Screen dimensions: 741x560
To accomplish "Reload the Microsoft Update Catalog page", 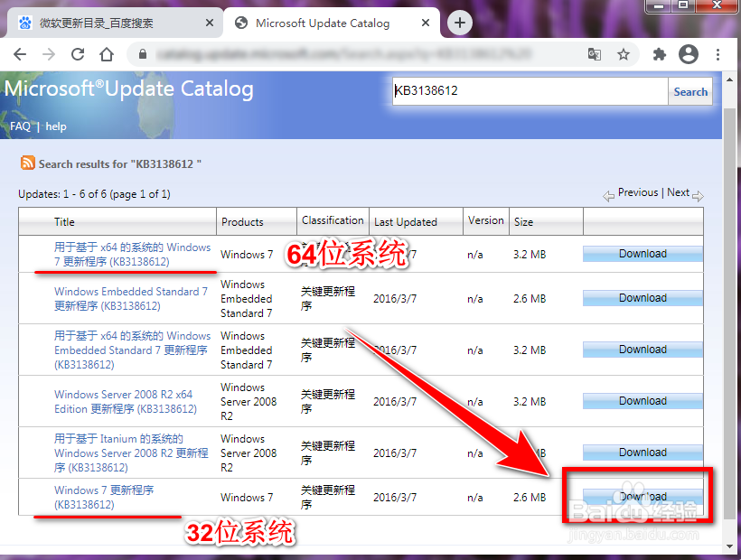I will click(79, 55).
